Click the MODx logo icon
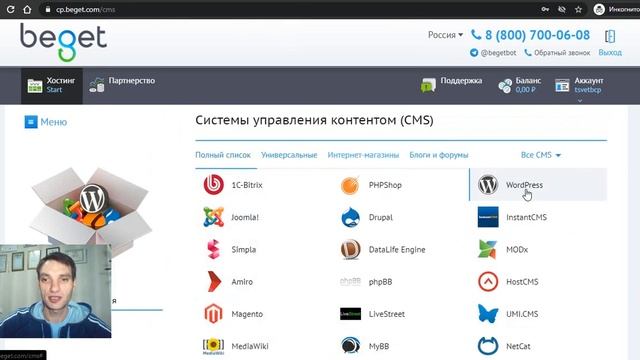Viewport: 640px width, 360px height. click(488, 249)
